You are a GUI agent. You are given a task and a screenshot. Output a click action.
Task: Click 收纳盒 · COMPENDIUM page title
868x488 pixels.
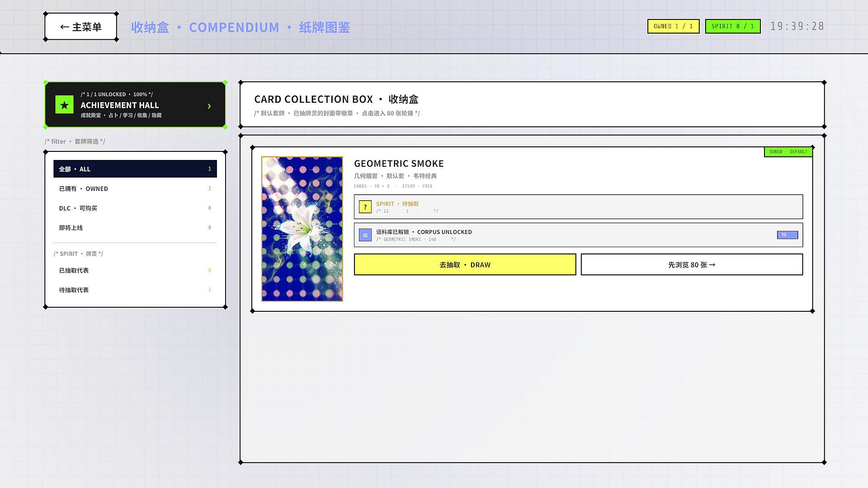coord(241,27)
